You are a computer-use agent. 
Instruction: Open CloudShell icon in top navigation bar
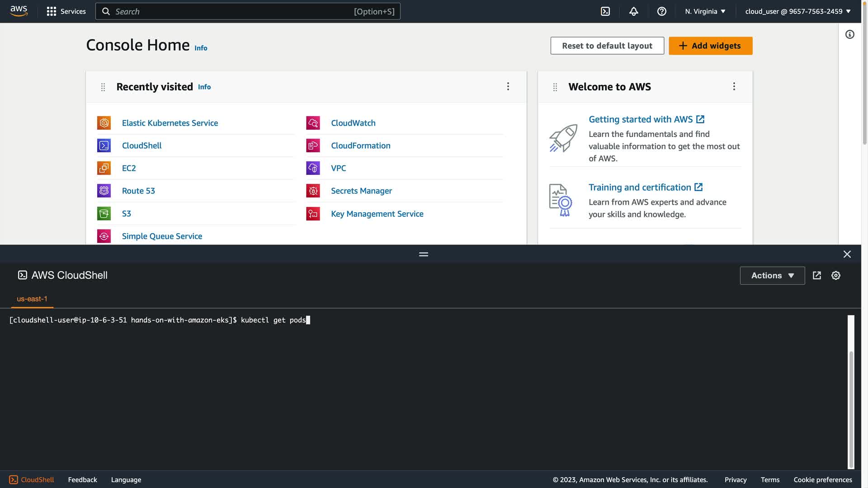(x=605, y=11)
